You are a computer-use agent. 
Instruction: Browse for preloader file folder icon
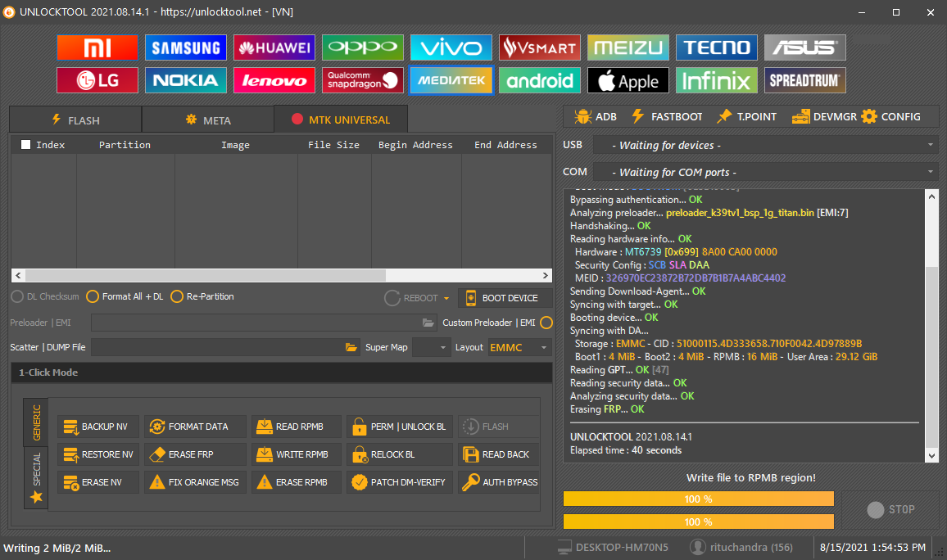pos(428,323)
